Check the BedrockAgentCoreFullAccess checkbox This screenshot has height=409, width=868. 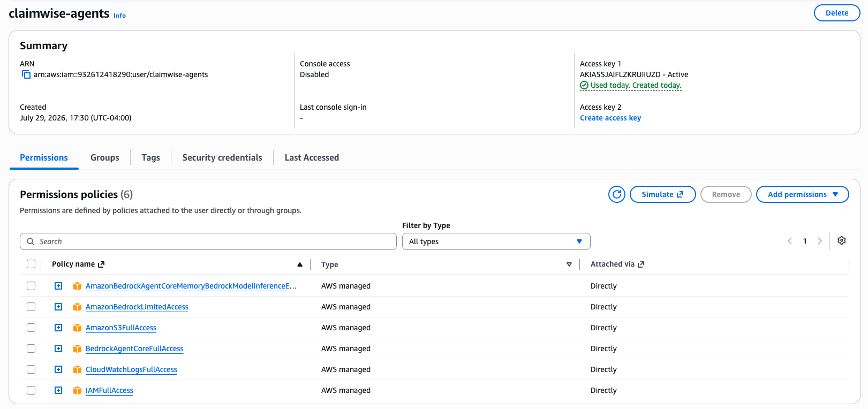pyautogui.click(x=31, y=349)
